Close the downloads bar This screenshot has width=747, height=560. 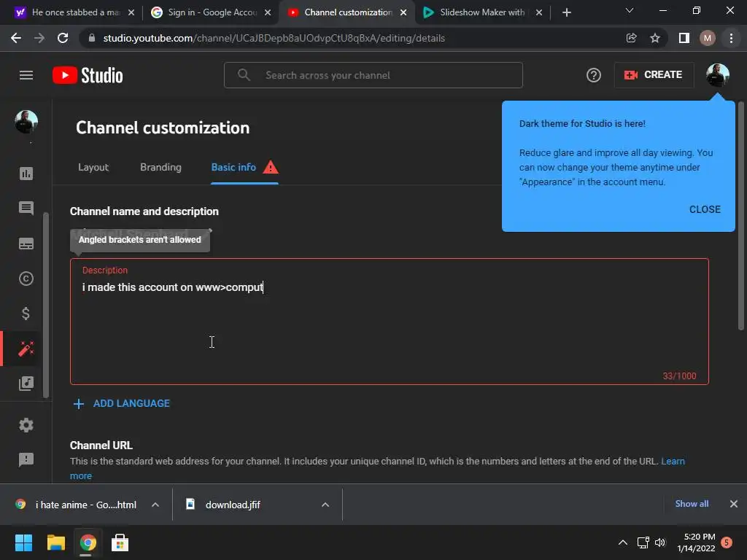pyautogui.click(x=734, y=504)
